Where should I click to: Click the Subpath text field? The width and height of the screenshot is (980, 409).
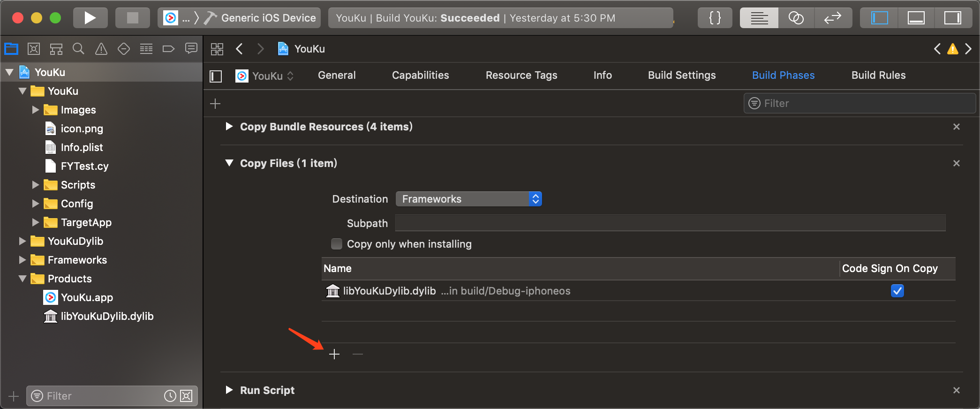pos(670,223)
